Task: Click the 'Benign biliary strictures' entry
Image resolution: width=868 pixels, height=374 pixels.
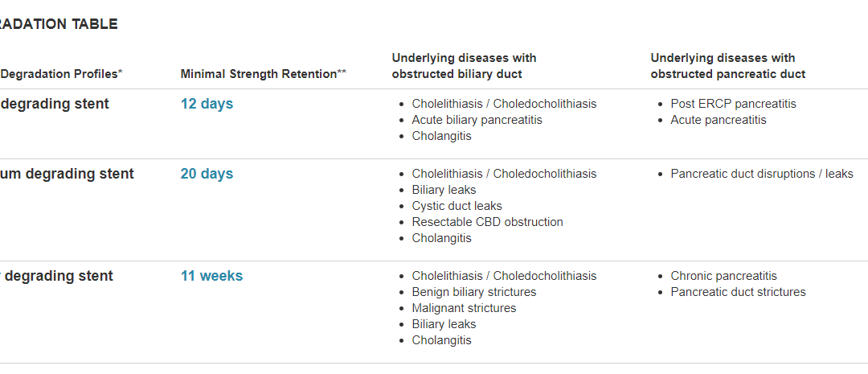Action: coord(474,292)
